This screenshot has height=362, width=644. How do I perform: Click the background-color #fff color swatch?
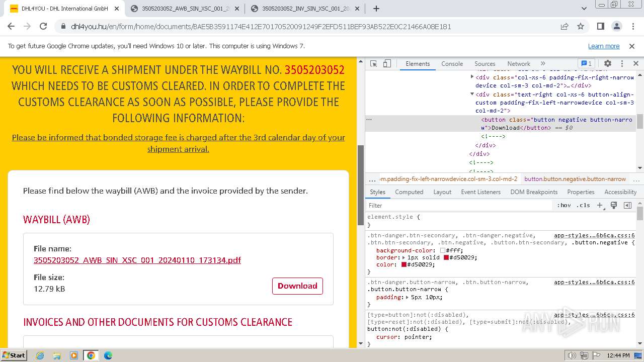pyautogui.click(x=443, y=250)
